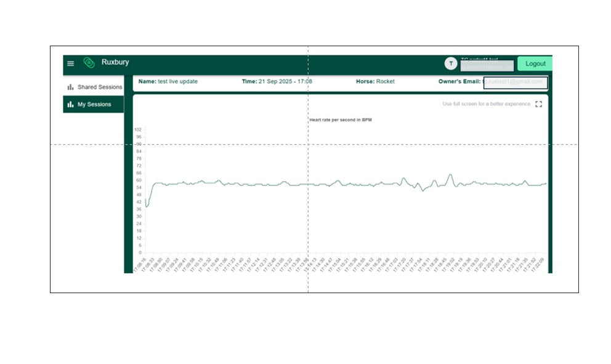The height and width of the screenshot is (364, 611).
Task: Click the Owner's Email value field
Action: (x=515, y=82)
